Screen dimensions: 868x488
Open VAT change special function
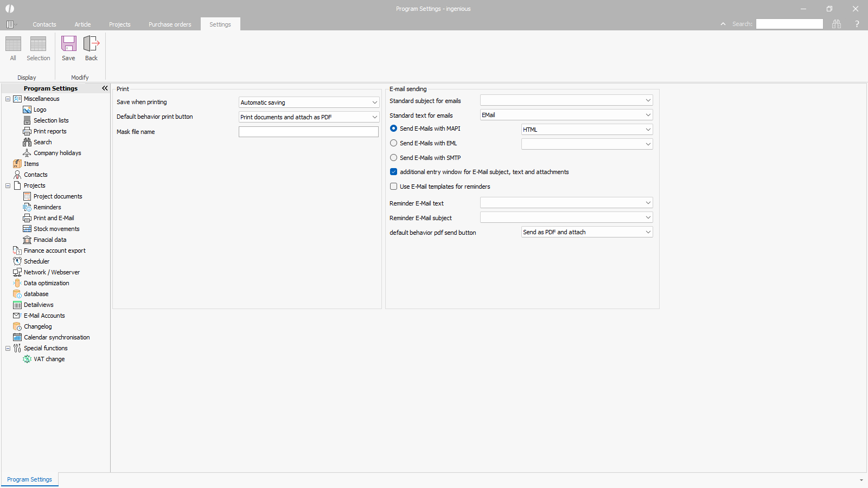pos(49,359)
